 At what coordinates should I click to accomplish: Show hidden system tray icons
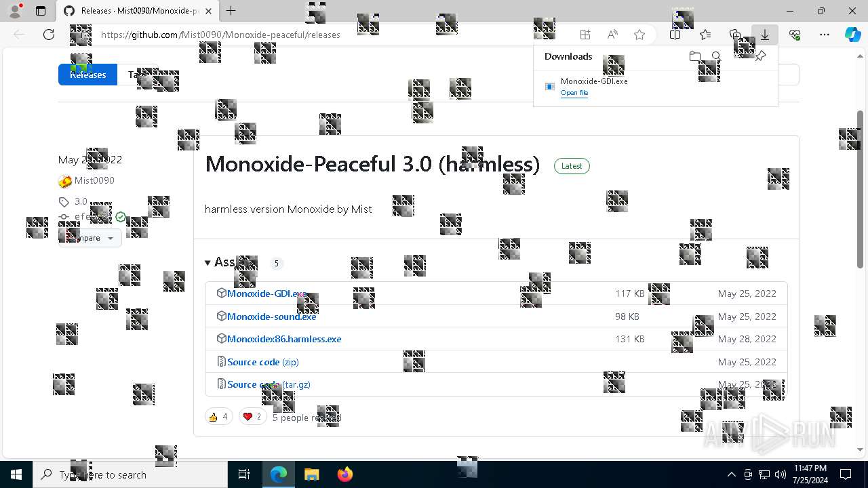pos(732,474)
